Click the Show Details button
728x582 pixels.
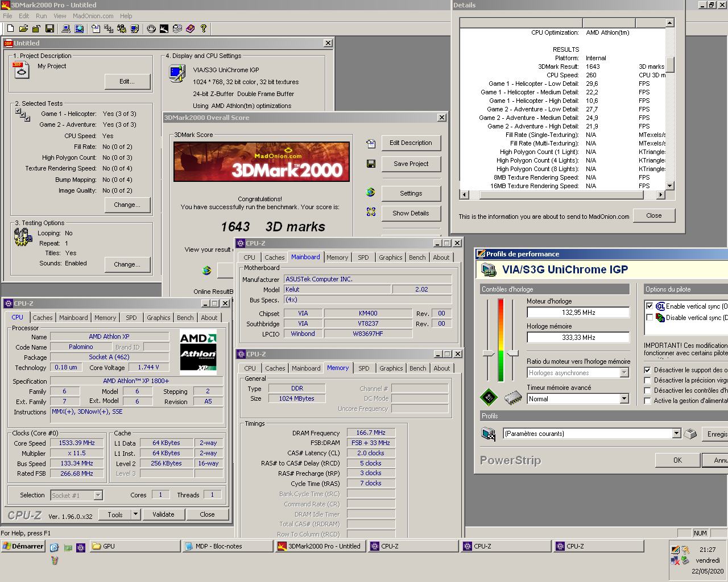click(411, 213)
